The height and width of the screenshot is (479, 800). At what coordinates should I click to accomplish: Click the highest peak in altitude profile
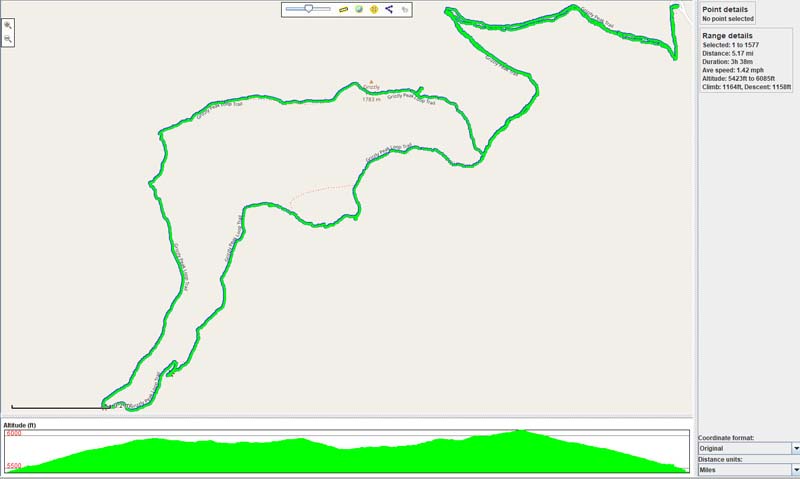click(518, 432)
